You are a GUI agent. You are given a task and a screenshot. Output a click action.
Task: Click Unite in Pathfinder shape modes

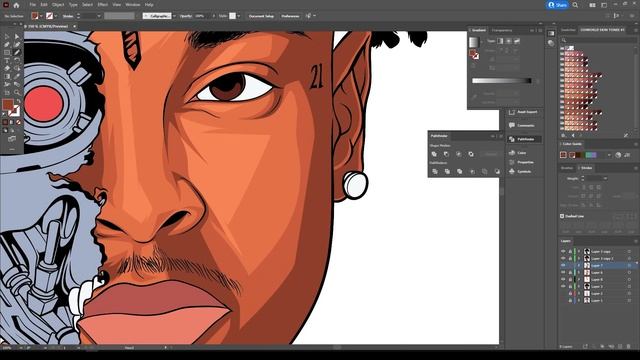coord(434,154)
